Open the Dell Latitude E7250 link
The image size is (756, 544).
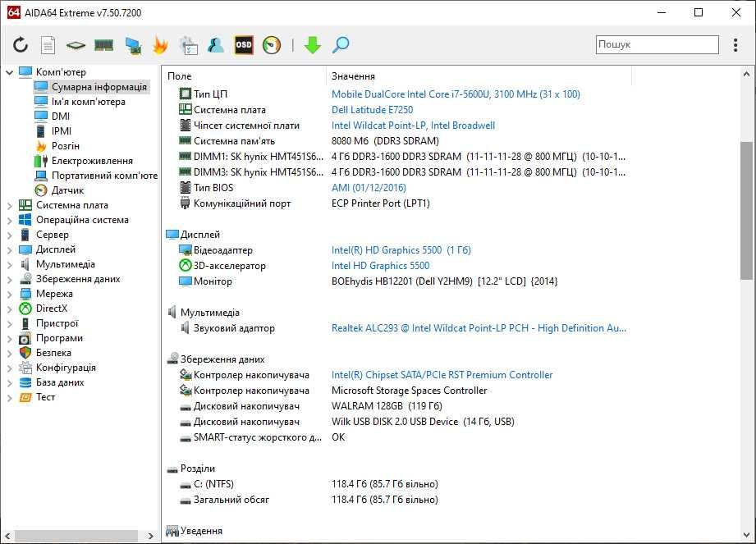pos(372,110)
